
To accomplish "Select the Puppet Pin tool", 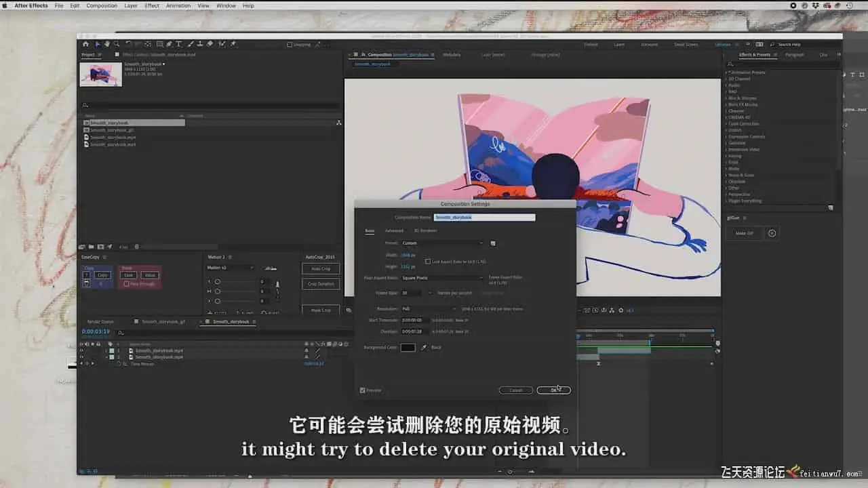I will [x=233, y=44].
